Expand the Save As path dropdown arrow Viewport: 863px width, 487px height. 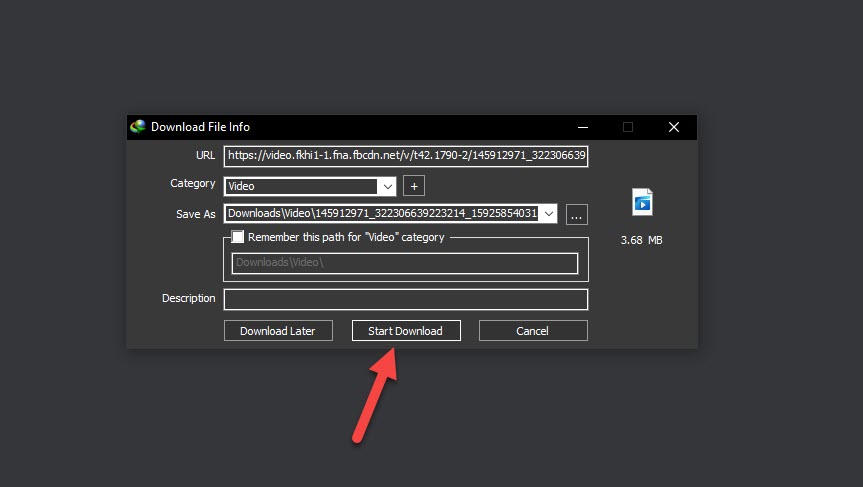tap(547, 213)
